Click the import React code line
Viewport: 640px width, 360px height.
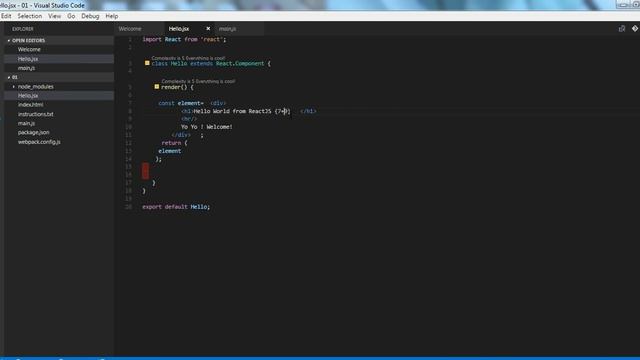pyautogui.click(x=184, y=40)
